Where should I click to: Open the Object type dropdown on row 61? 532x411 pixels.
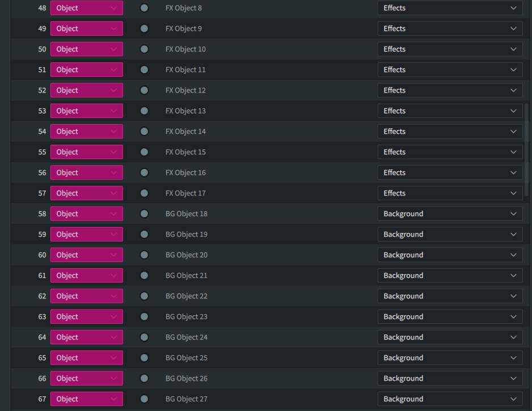(x=87, y=276)
